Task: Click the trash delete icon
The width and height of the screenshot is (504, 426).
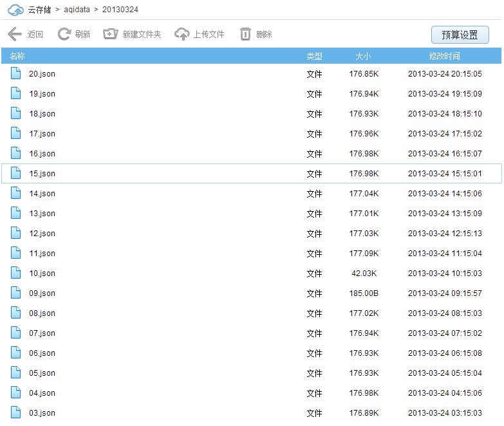Action: [245, 34]
